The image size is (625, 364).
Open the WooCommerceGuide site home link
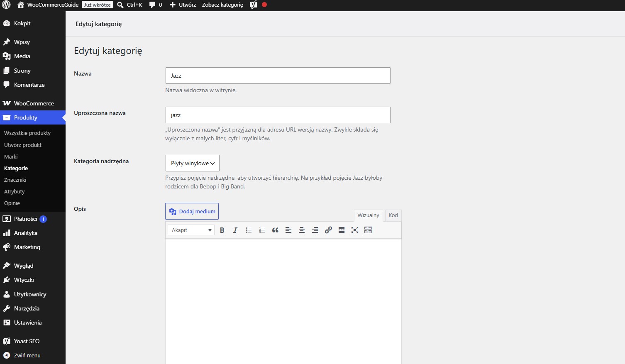(x=48, y=5)
